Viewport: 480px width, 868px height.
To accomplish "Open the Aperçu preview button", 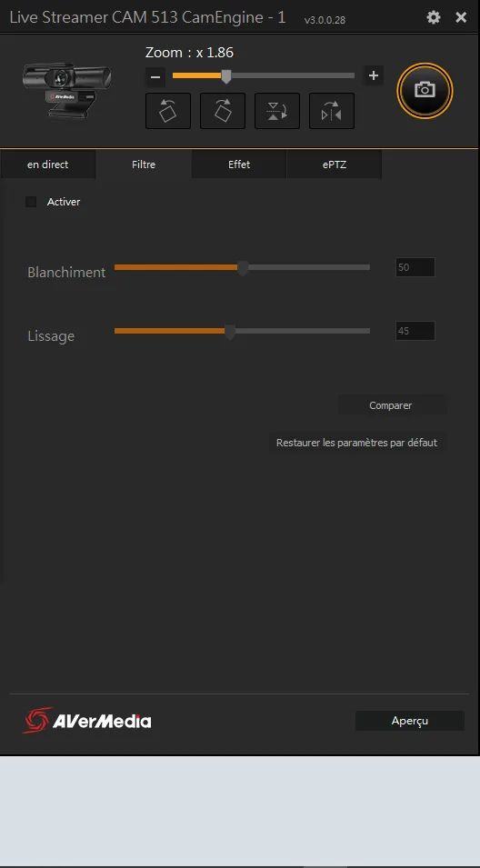I will [410, 721].
